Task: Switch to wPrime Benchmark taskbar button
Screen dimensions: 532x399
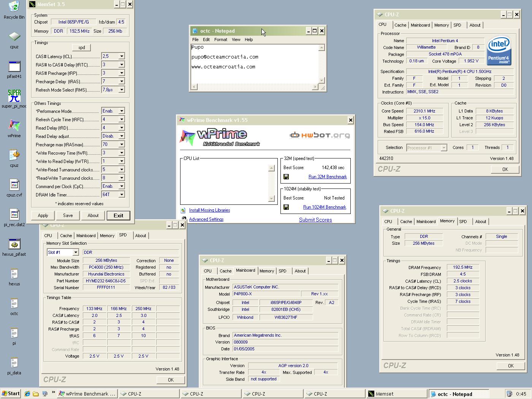Action: [87, 394]
